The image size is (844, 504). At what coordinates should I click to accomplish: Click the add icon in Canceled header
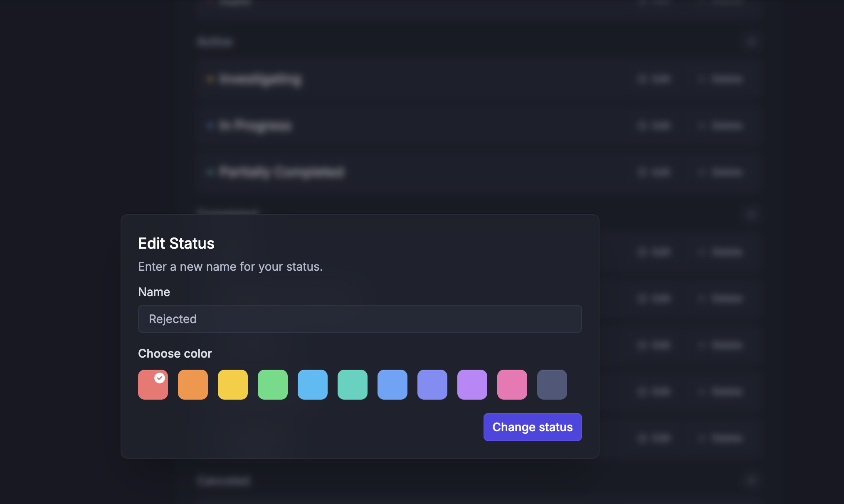[751, 481]
